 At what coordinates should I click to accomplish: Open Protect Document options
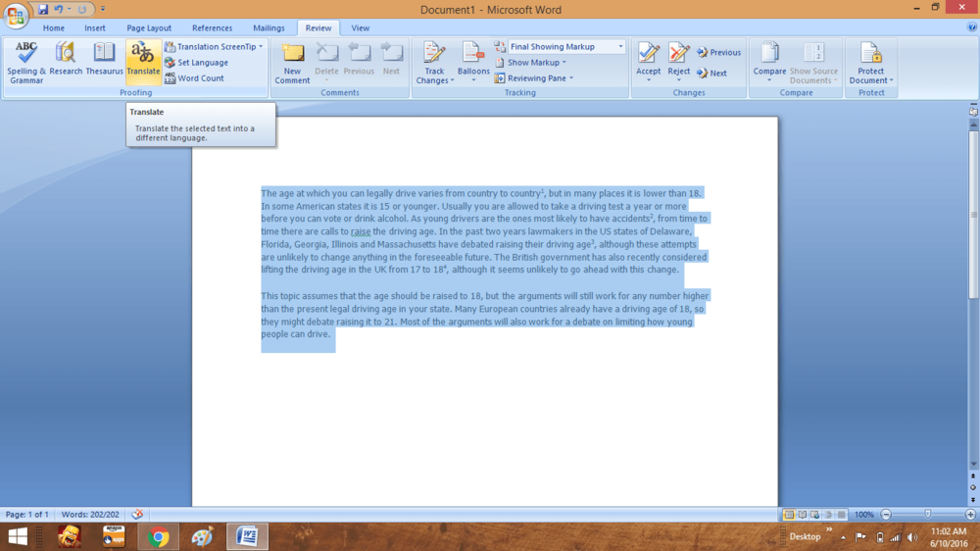coord(870,63)
